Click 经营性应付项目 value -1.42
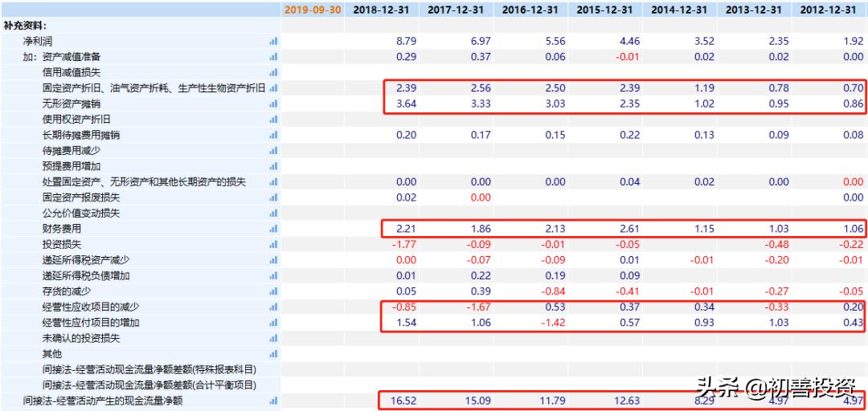Viewport: 868px width, 411px height. coord(554,323)
